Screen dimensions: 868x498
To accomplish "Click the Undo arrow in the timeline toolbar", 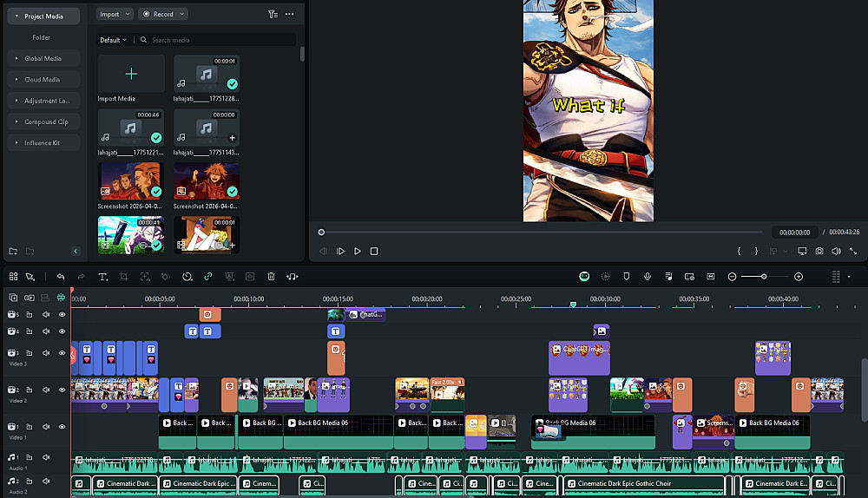I will 61,277.
